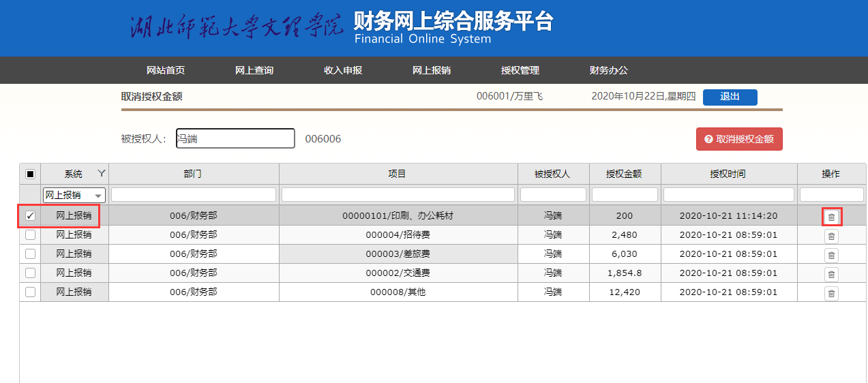Open the 授权管理 navigation menu
The height and width of the screenshot is (383, 868).
pyautogui.click(x=520, y=70)
